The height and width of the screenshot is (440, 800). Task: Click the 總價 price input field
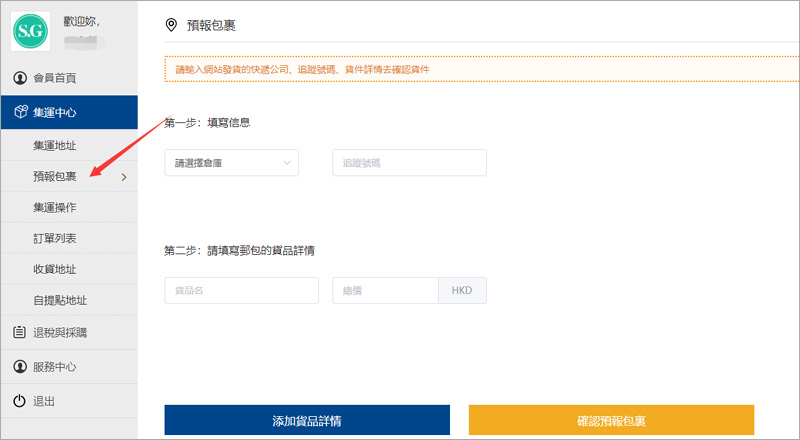[x=385, y=291]
